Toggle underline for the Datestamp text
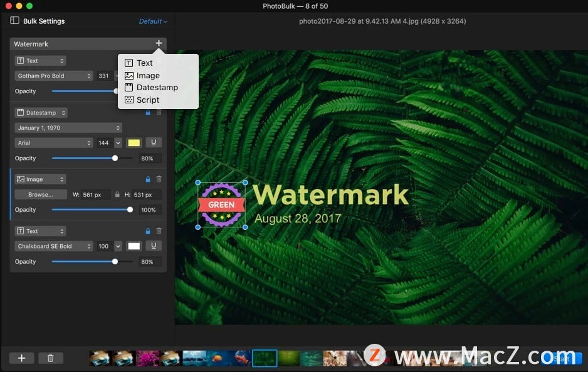This screenshot has height=372, width=588. click(154, 142)
